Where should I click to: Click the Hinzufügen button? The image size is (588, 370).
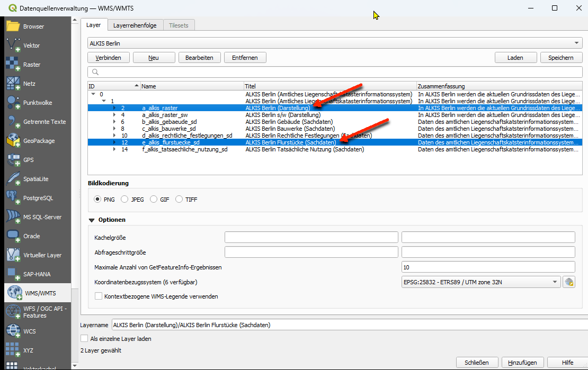522,363
